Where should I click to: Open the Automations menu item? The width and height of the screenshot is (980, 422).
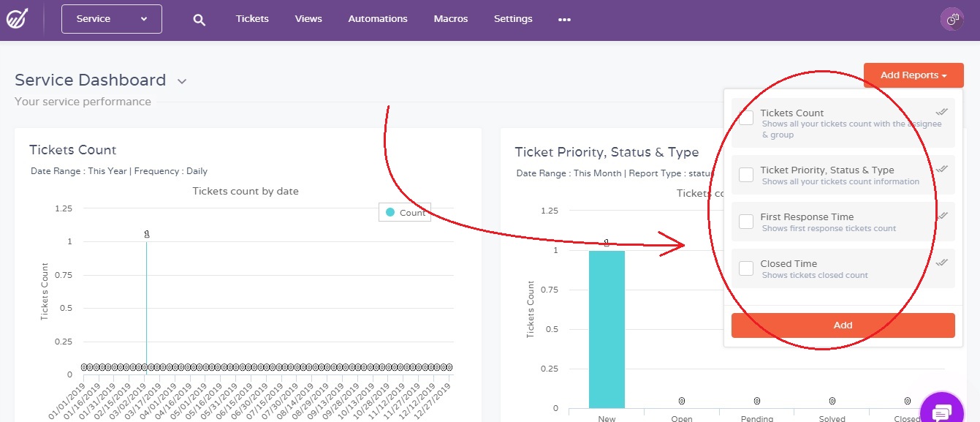tap(378, 19)
